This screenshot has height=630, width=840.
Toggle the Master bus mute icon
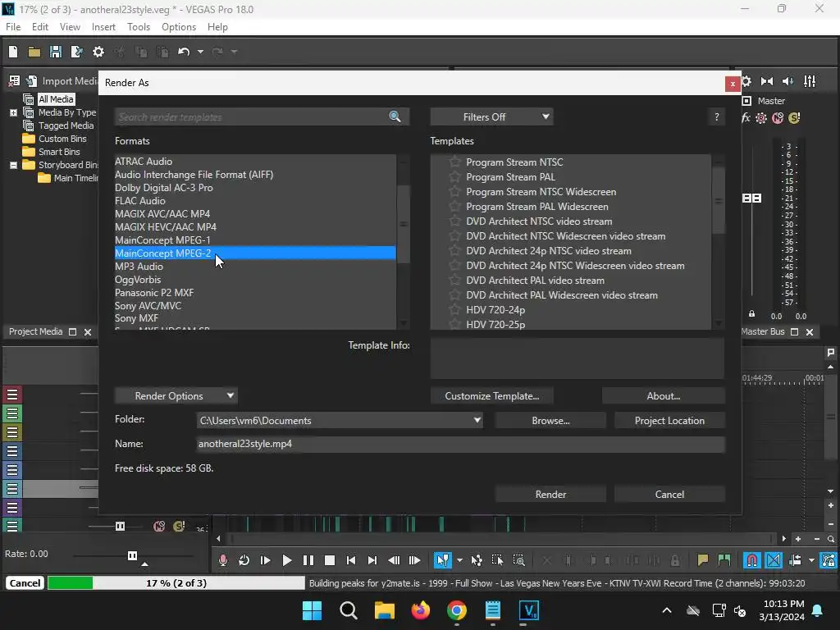[778, 118]
